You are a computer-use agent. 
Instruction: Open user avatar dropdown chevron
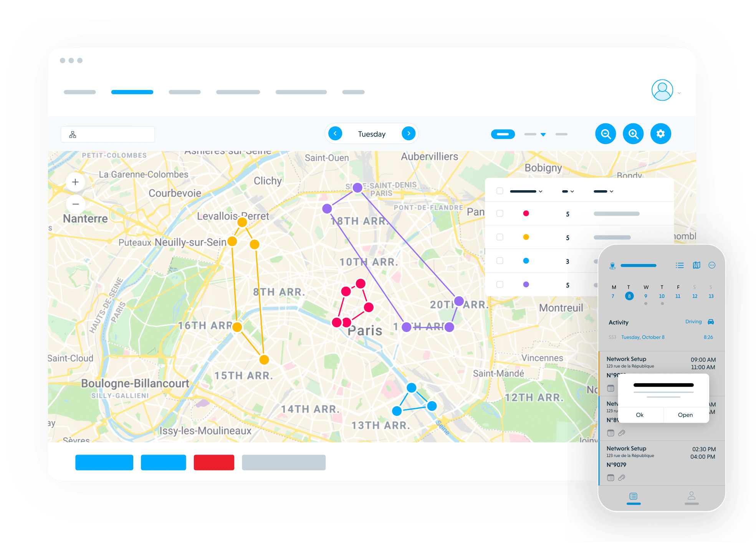pyautogui.click(x=679, y=93)
